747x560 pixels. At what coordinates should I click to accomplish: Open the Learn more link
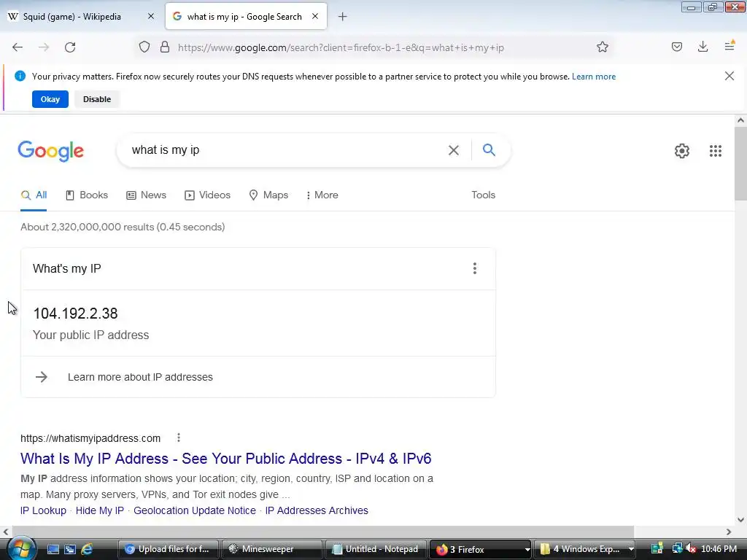coord(594,76)
